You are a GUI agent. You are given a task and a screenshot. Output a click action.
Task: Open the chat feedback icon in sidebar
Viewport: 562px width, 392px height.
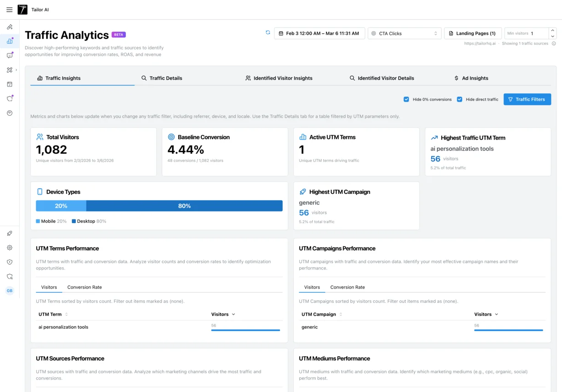pos(10,55)
